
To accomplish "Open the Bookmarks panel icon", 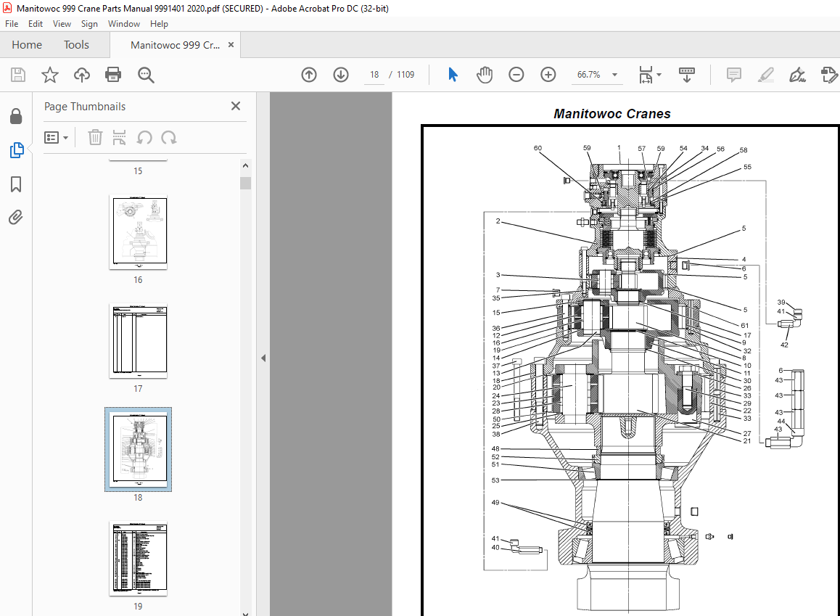I will [x=16, y=184].
